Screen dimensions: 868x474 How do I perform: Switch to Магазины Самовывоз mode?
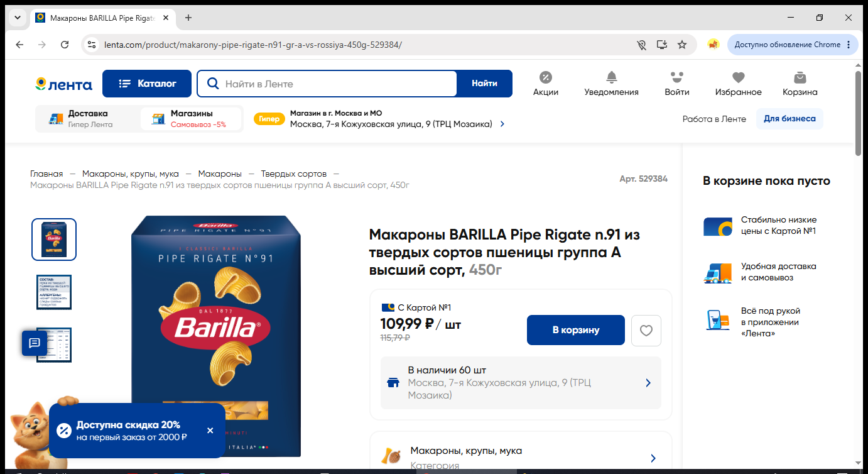pos(191,119)
